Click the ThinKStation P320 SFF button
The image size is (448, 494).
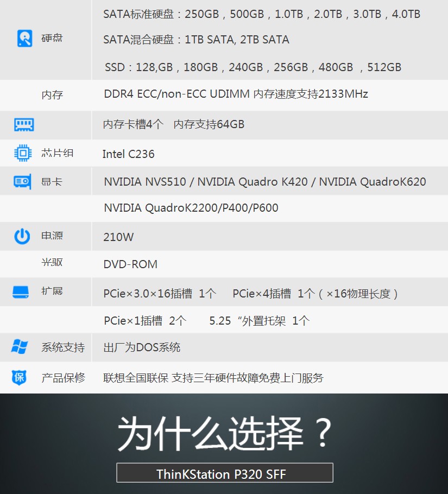[225, 473]
